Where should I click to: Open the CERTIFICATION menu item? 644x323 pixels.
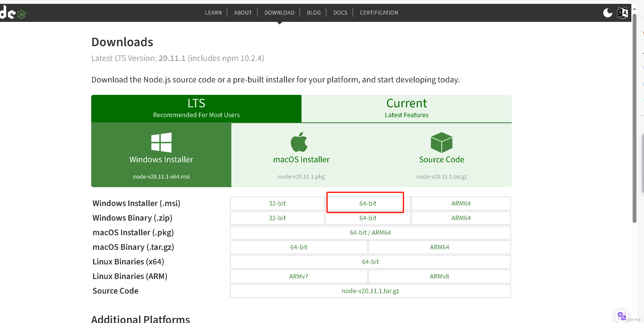click(379, 13)
